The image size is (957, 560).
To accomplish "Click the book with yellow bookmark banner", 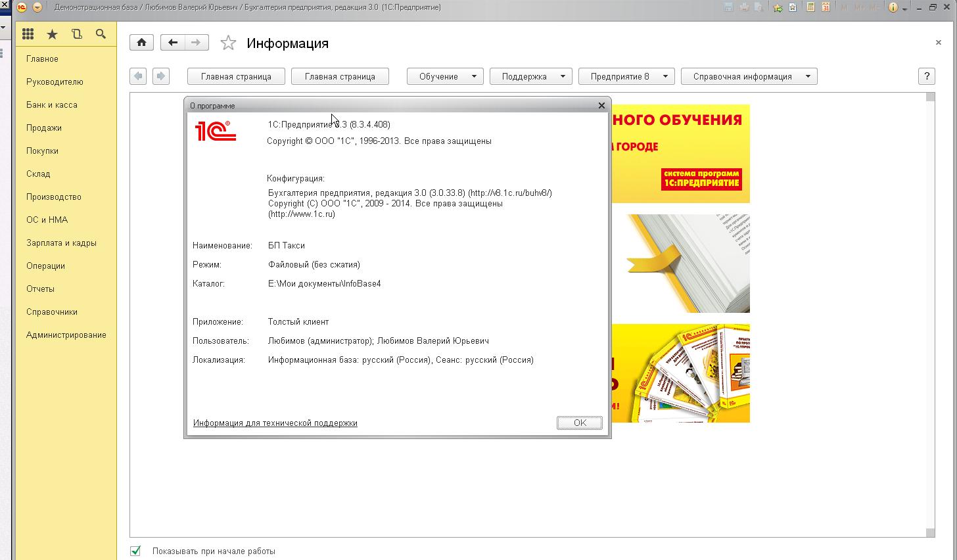I will pyautogui.click(x=680, y=263).
